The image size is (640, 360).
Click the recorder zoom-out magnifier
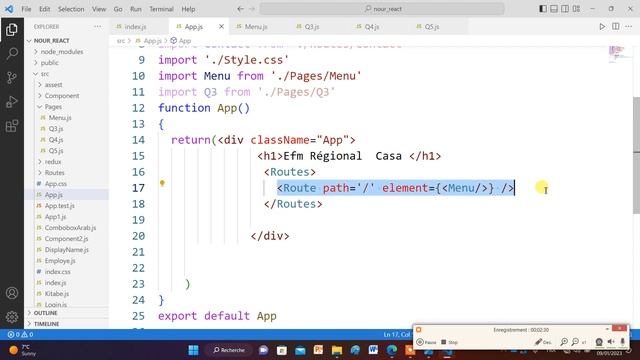(x=575, y=342)
